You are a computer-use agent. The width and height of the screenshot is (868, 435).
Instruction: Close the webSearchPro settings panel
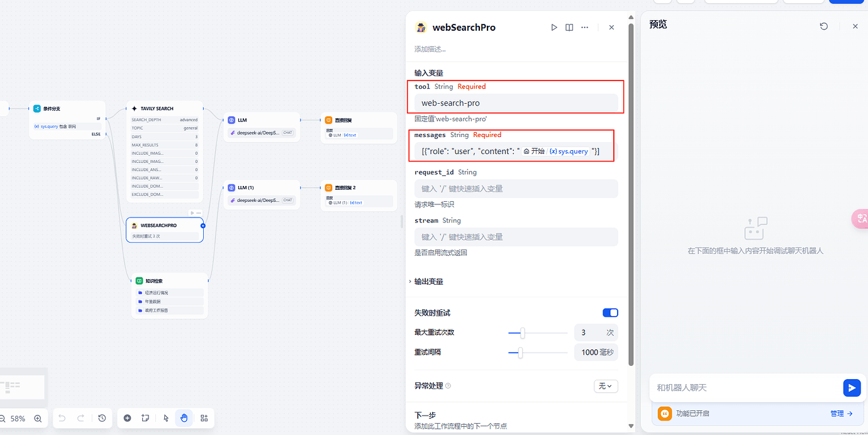point(611,28)
